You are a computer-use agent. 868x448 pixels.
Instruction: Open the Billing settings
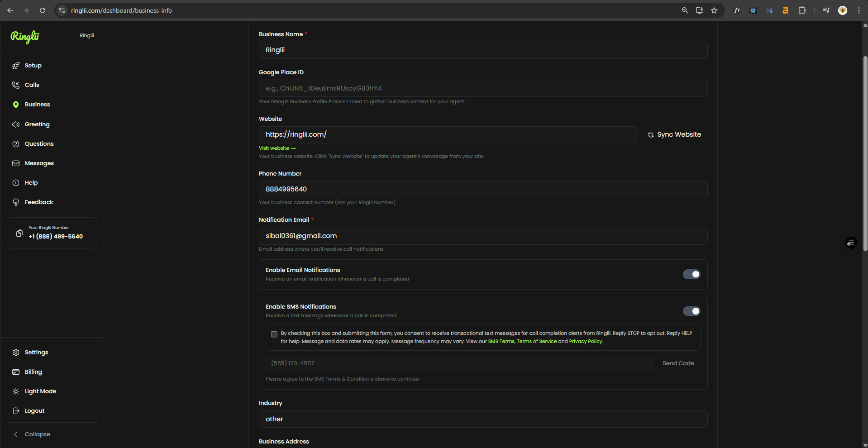33,372
